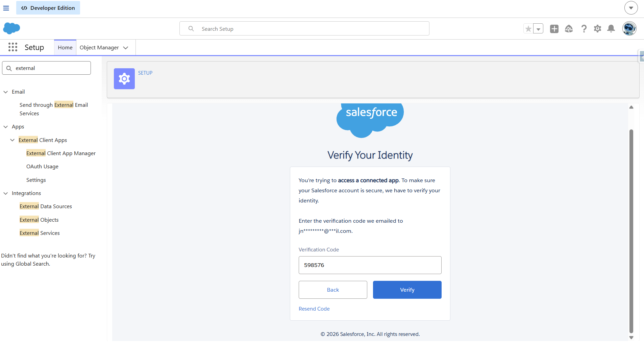Click the Salesforce cloud logo
644x342 pixels.
[11, 28]
